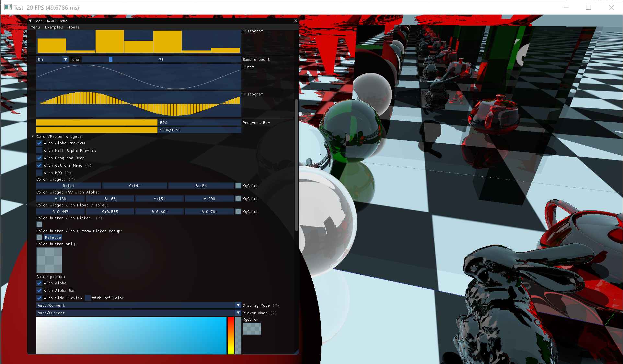Screen dimensions: 623x364
Task: Click small color button under Picker label
Action: 39,224
